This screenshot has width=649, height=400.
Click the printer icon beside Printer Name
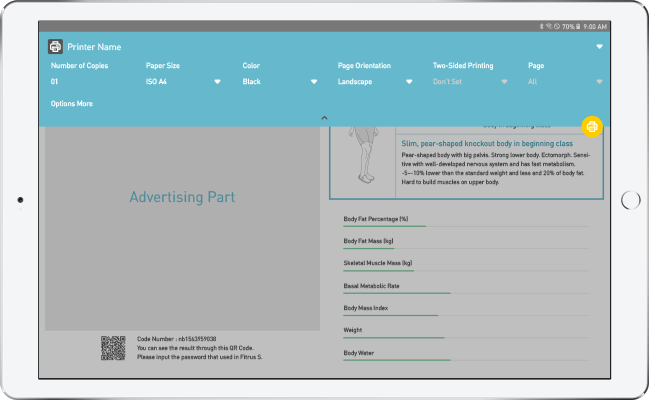click(x=56, y=46)
